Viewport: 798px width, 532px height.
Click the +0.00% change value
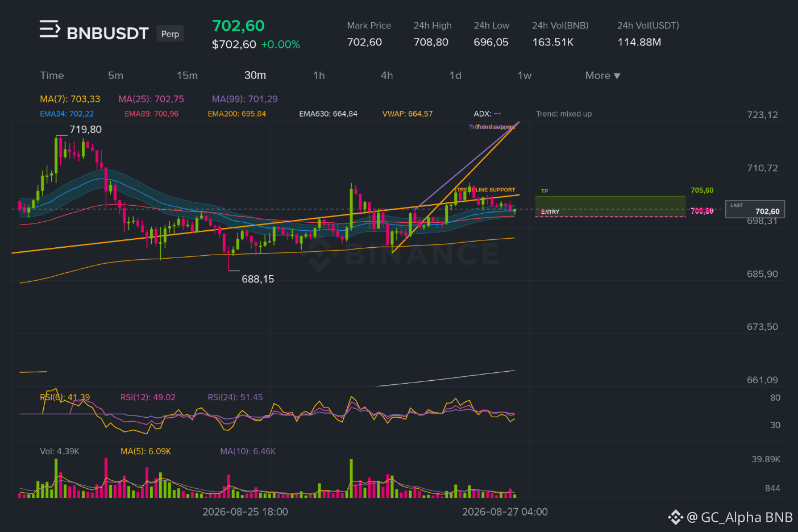[280, 44]
